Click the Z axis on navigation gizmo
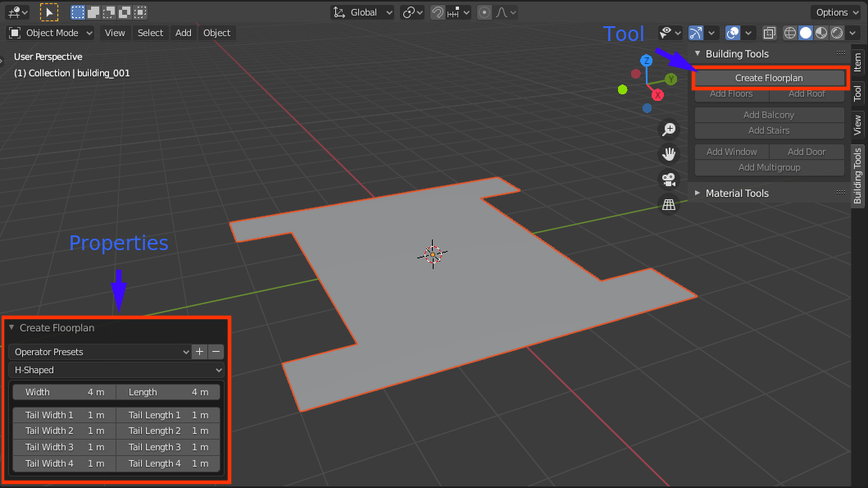The height and width of the screenshot is (488, 868). (646, 61)
